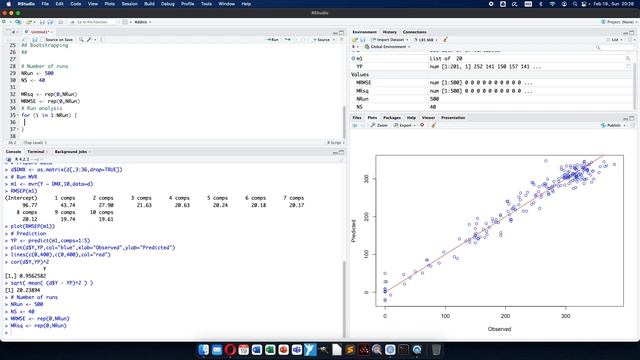Viewport: 640px width, 360px height.
Task: Click Save workspace icon in Environment pane
Action: (362, 40)
